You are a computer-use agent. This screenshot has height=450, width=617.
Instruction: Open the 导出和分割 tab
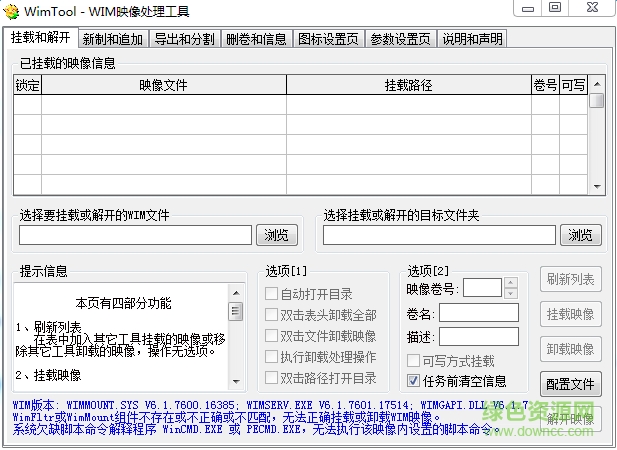point(185,39)
